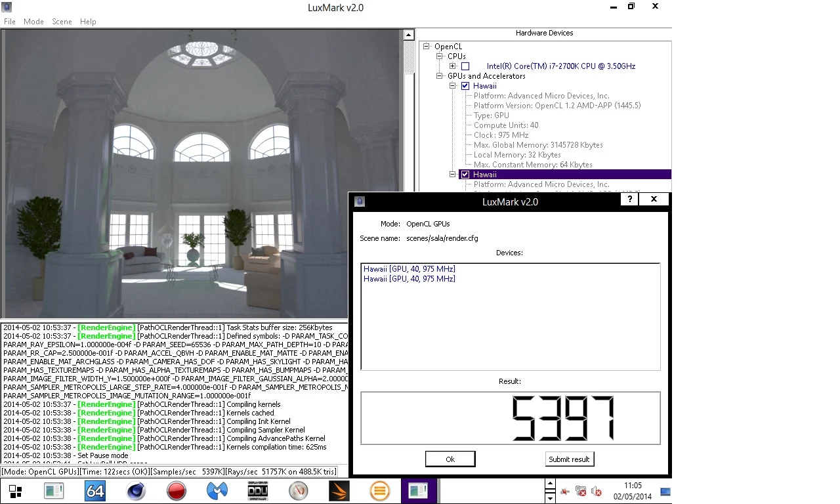840x504 pixels.
Task: Click Ok in the result dialog
Action: point(450,459)
